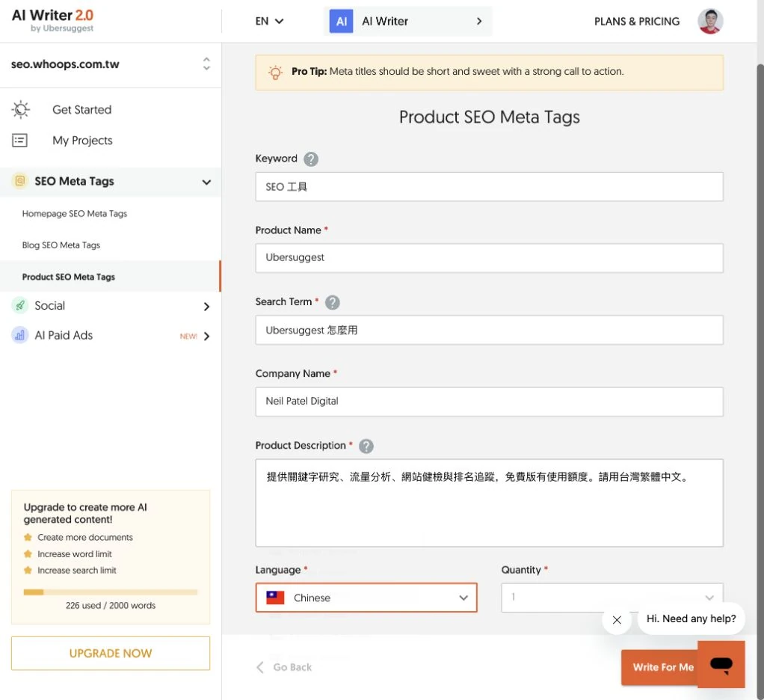Open the chat widget launcher icon
This screenshot has width=764, height=700.
[721, 664]
